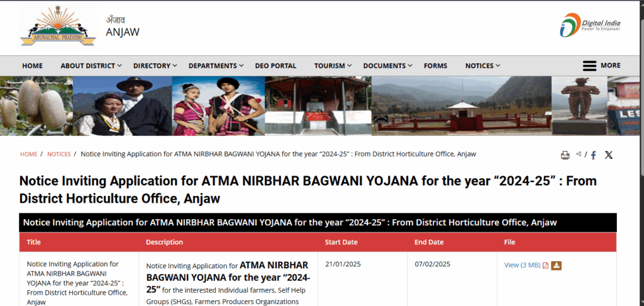
Task: Open the Documents dropdown menu
Action: click(x=387, y=65)
